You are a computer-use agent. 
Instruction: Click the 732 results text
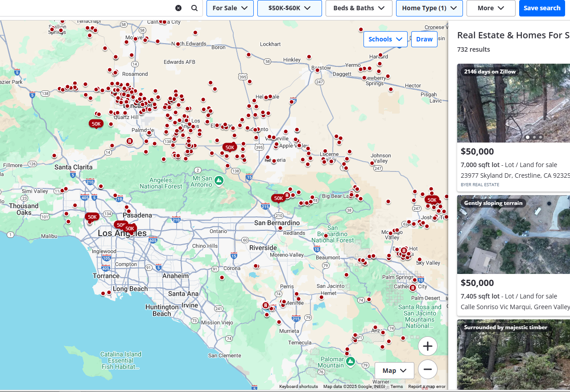pyautogui.click(x=474, y=49)
